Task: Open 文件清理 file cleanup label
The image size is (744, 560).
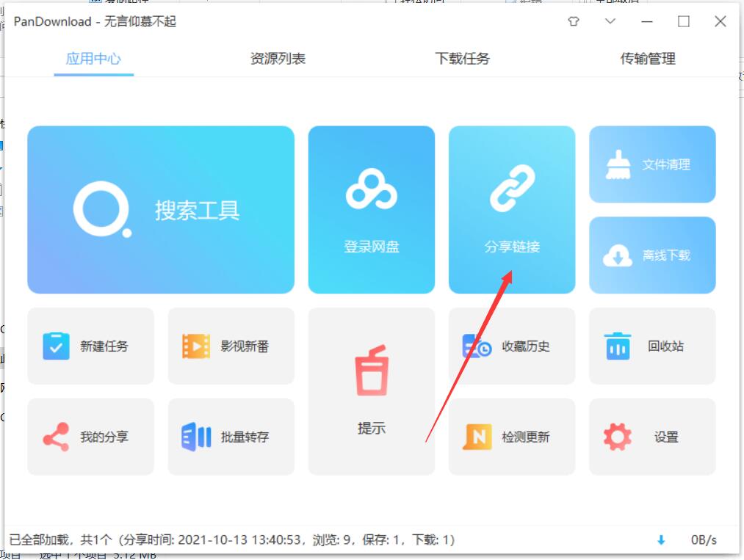Action: [666, 164]
